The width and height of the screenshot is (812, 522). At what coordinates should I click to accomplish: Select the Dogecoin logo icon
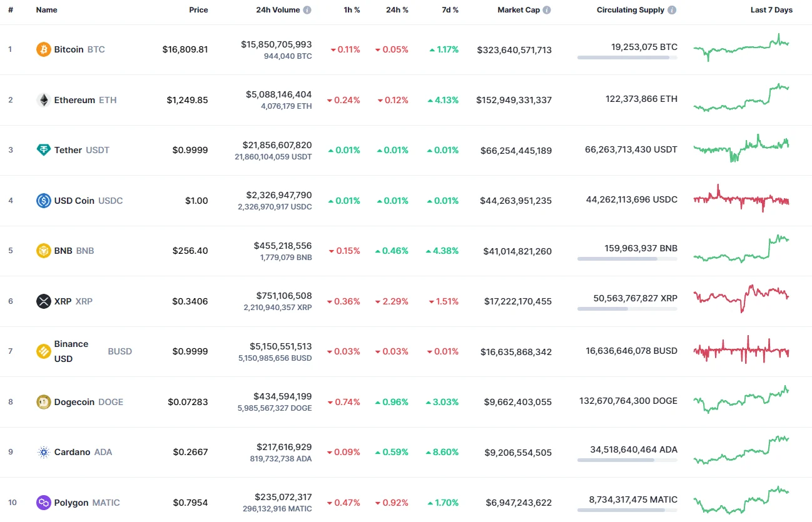[43, 402]
